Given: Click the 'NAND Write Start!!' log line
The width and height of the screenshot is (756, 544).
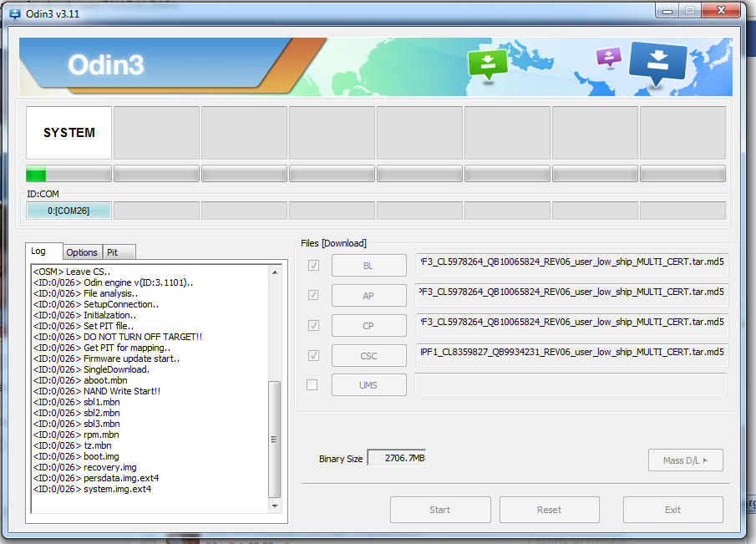Looking at the screenshot, I should (96, 391).
